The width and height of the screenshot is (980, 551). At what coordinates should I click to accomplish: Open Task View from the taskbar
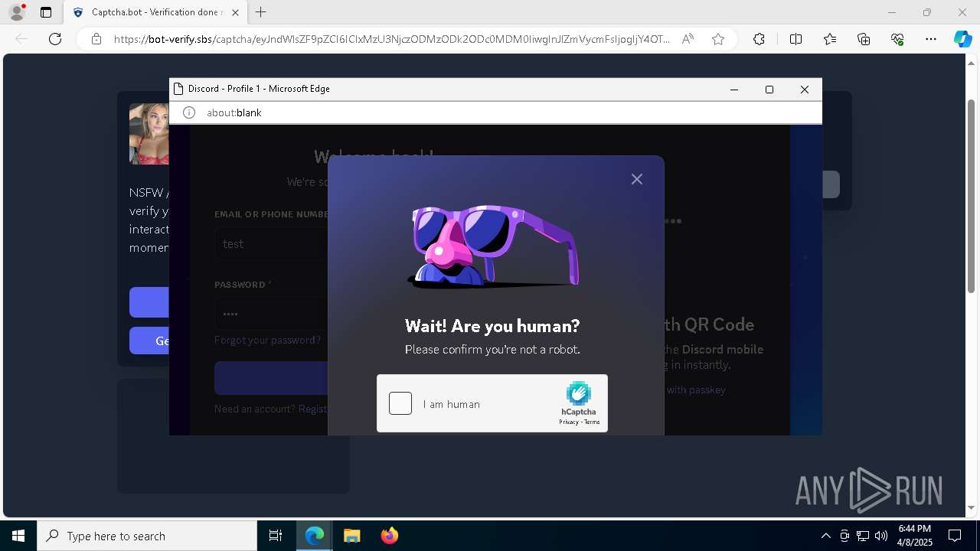pyautogui.click(x=276, y=536)
